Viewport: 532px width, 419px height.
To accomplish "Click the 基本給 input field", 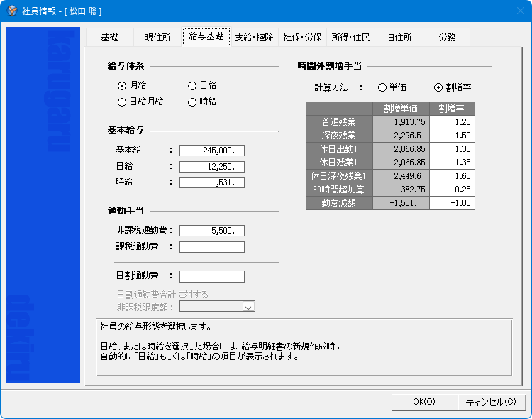I will (x=211, y=151).
